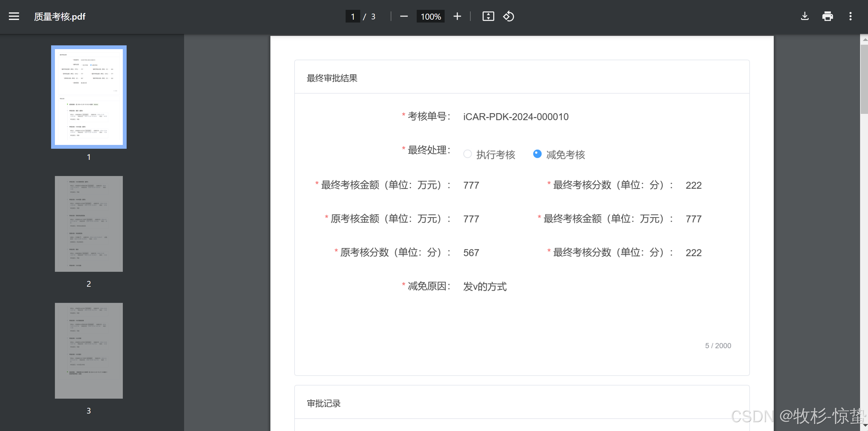This screenshot has width=868, height=431.
Task: Zoom in with the plus button
Action: (457, 16)
